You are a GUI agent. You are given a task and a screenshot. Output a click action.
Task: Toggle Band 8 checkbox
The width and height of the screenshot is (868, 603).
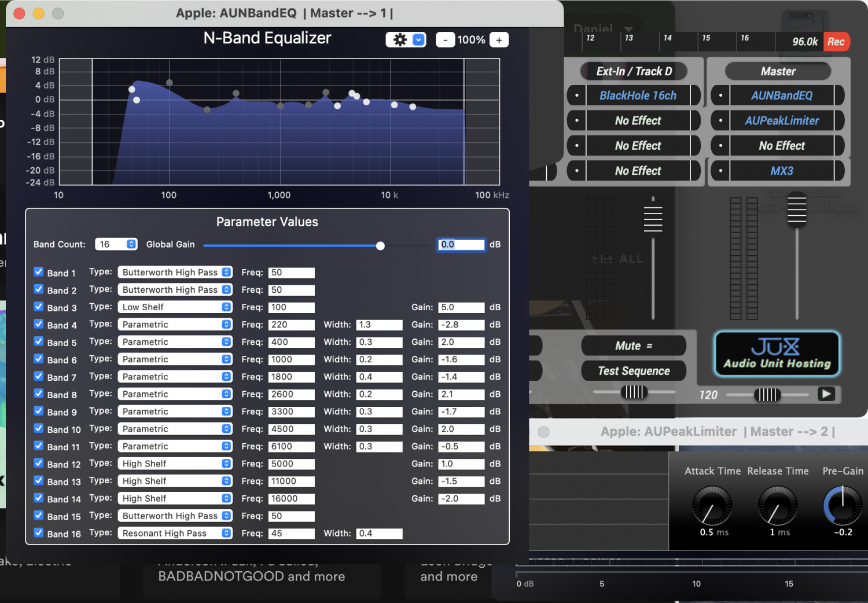[39, 393]
